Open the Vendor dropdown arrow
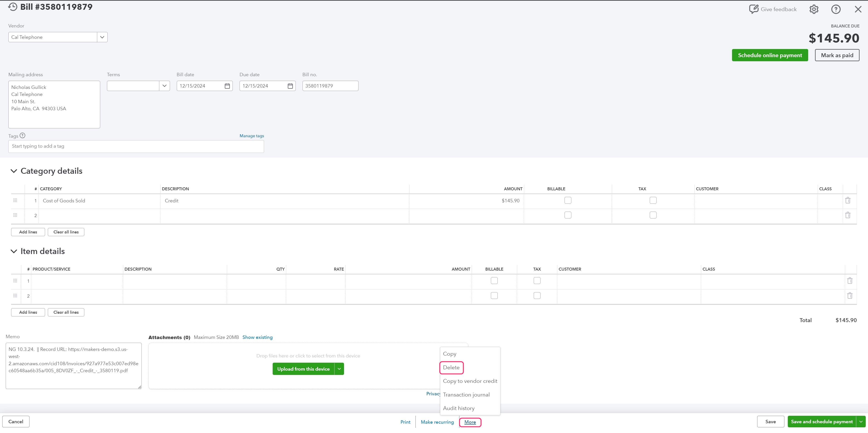The image size is (868, 433). pyautogui.click(x=102, y=37)
